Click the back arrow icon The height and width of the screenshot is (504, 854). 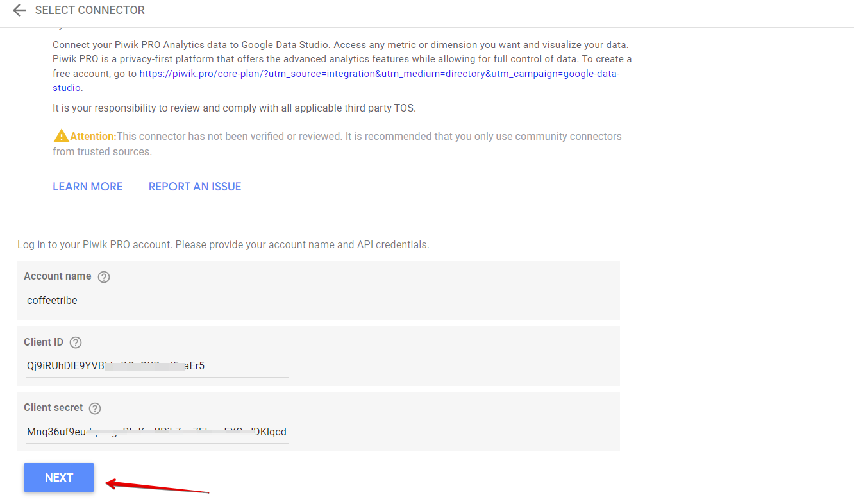coord(19,10)
